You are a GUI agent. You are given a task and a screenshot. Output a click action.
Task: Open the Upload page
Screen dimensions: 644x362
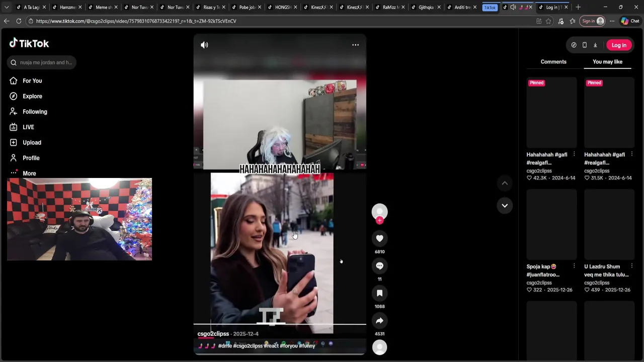click(x=32, y=142)
